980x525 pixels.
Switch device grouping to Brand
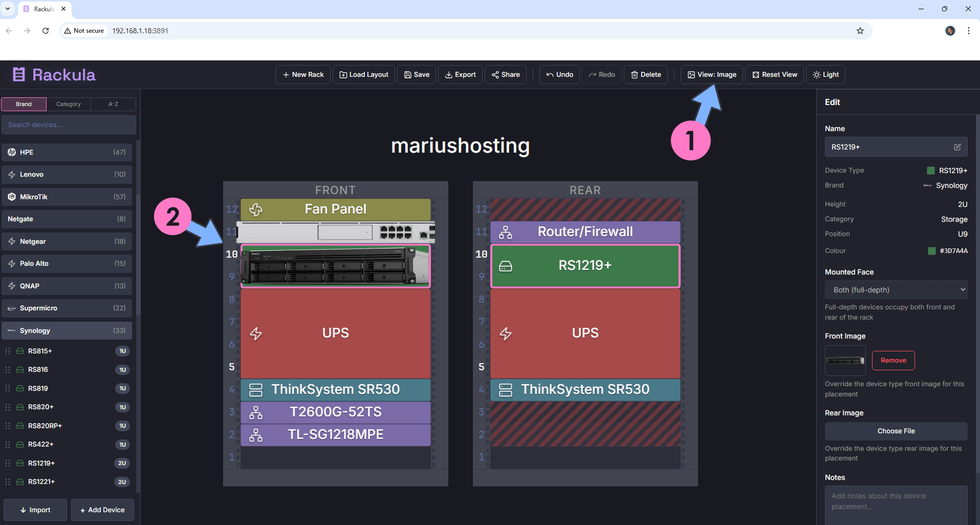click(x=24, y=104)
